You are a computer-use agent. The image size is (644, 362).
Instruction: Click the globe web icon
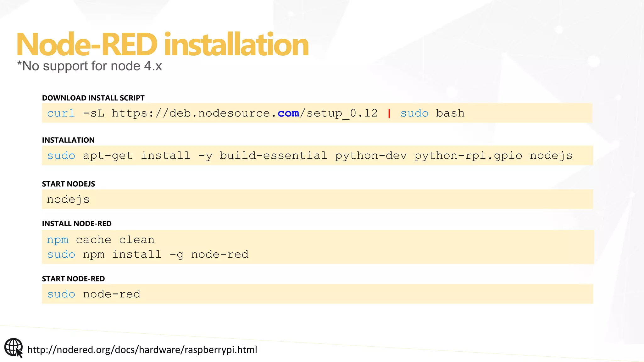[x=14, y=348]
